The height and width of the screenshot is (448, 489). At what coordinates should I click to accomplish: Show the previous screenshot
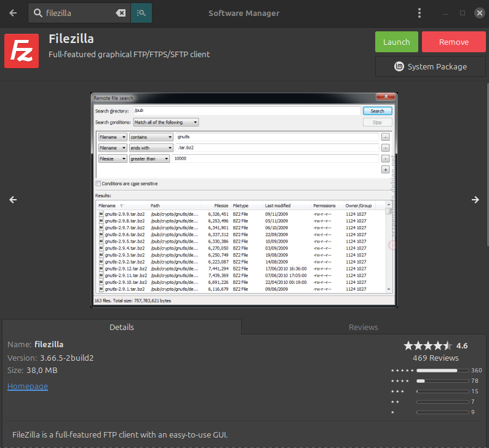(14, 200)
